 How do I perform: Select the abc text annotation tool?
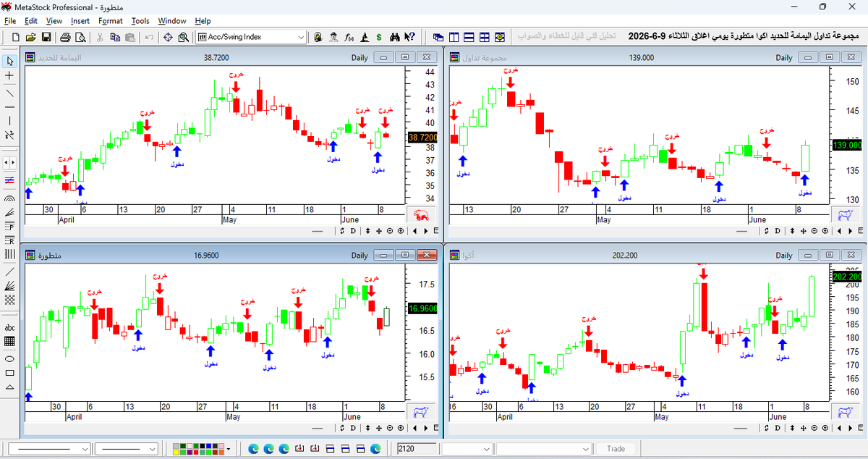click(9, 327)
